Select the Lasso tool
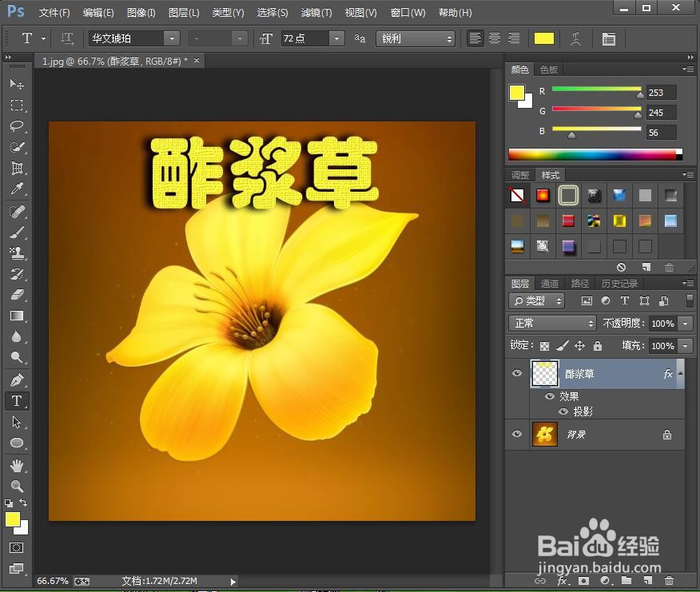The height and width of the screenshot is (592, 700). click(x=18, y=125)
